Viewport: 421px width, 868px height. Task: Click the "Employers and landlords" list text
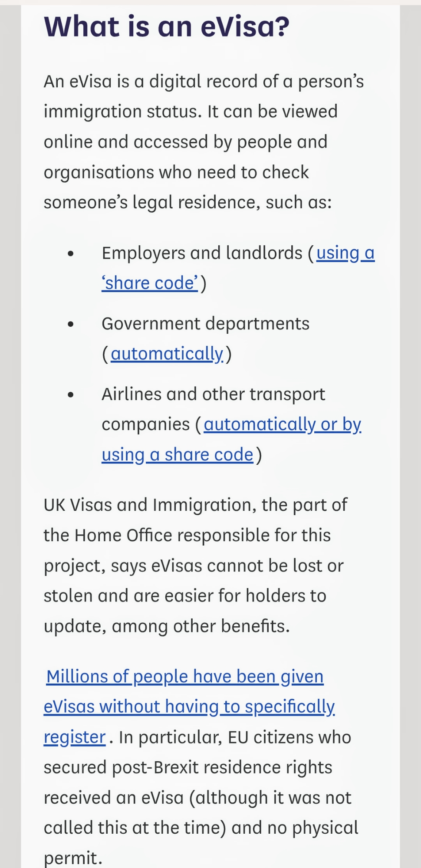[x=202, y=253]
